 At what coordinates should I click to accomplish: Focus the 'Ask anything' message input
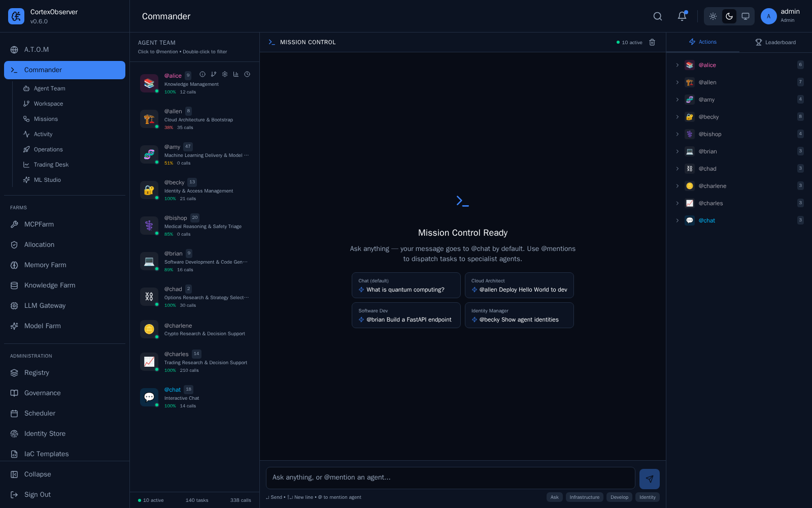coord(451,478)
